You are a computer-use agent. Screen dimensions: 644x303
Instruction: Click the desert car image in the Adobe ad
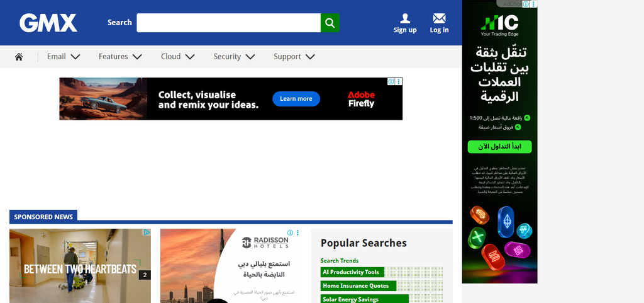pos(103,99)
